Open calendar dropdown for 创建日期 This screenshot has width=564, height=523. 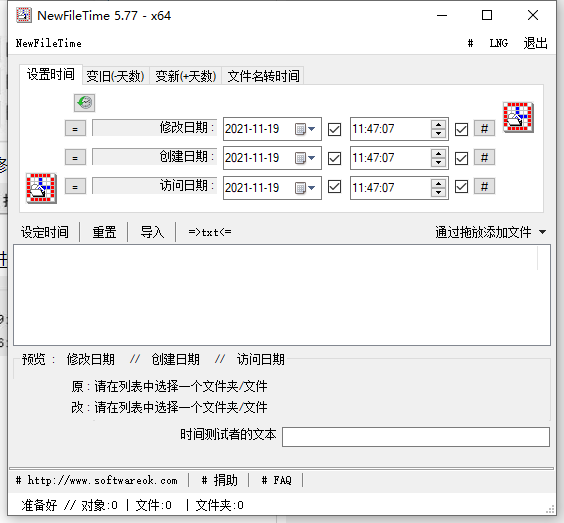[x=305, y=158]
